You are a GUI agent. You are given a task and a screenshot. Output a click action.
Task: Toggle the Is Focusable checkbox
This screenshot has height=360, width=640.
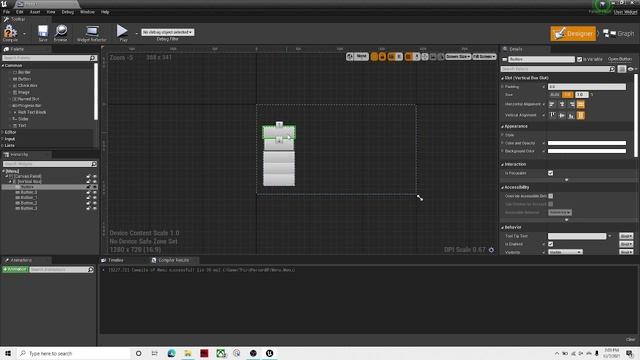coord(551,173)
